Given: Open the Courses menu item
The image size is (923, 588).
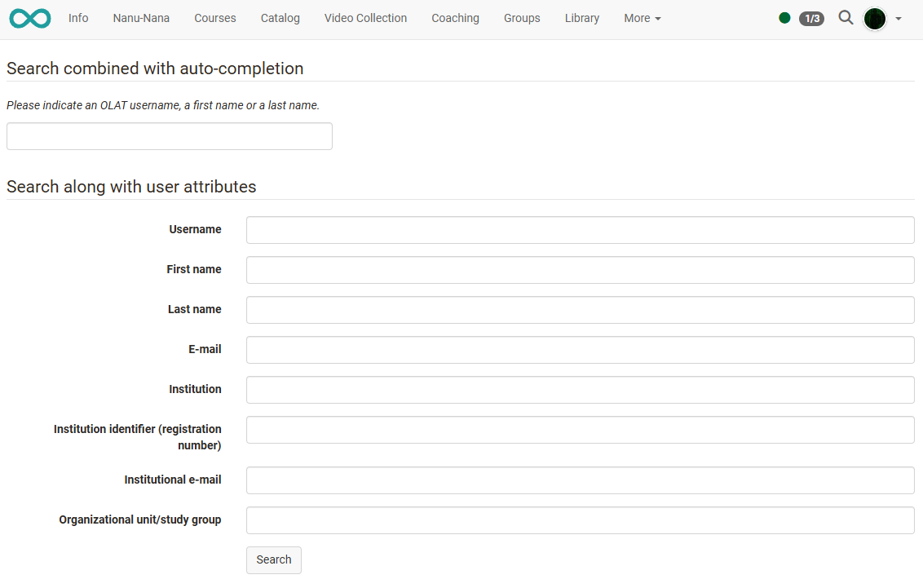Looking at the screenshot, I should pos(214,18).
